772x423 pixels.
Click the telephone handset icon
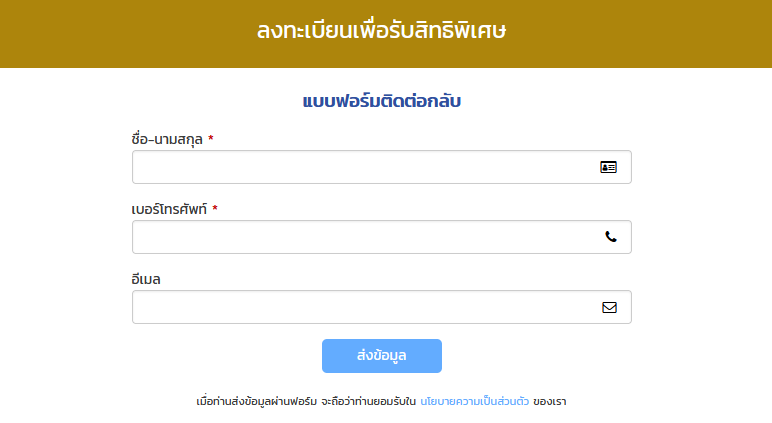(611, 237)
